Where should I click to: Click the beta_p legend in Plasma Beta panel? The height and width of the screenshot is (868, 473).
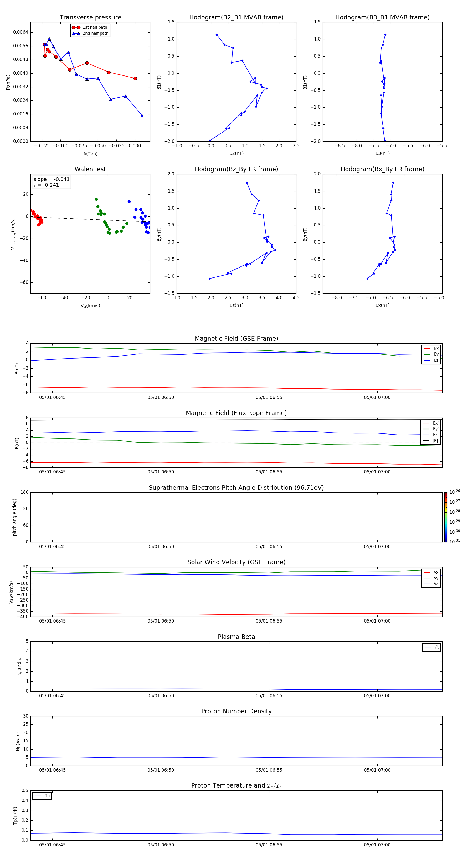431,647
